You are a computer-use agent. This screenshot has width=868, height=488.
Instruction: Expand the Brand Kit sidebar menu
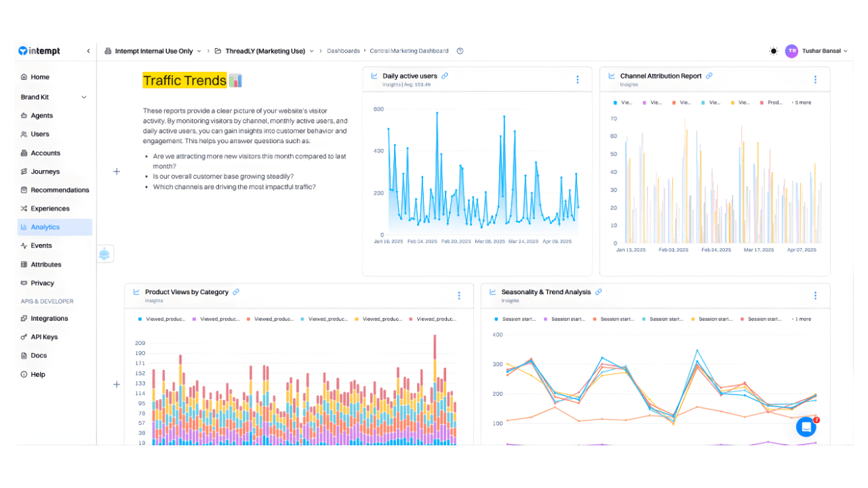click(54, 96)
